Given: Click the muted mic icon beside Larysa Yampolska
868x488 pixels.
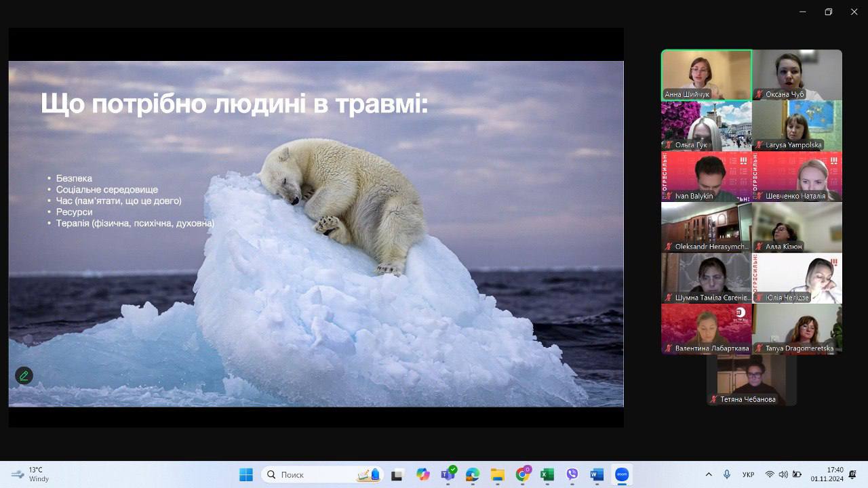Looking at the screenshot, I should pos(759,145).
